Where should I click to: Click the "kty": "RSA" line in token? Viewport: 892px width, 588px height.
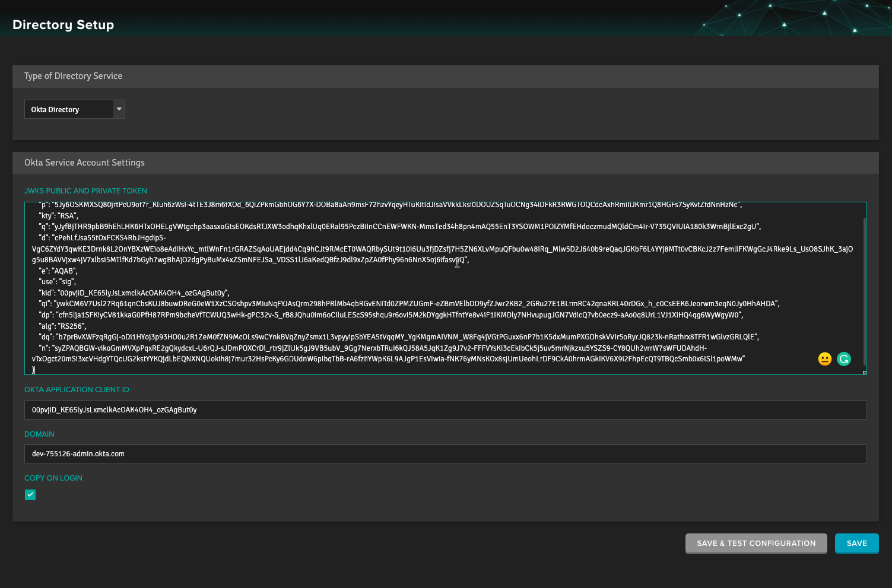coord(58,216)
